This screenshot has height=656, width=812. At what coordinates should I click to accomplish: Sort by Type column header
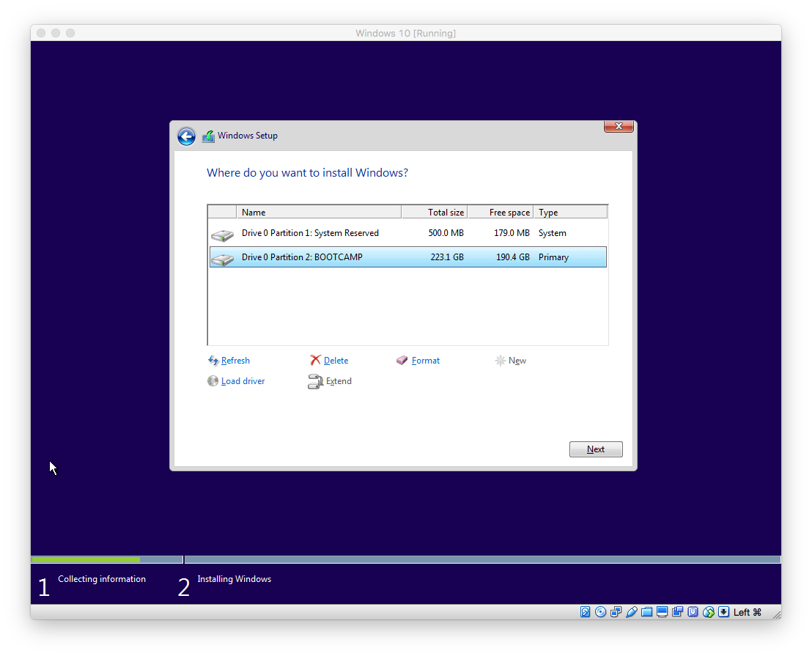[x=570, y=213]
